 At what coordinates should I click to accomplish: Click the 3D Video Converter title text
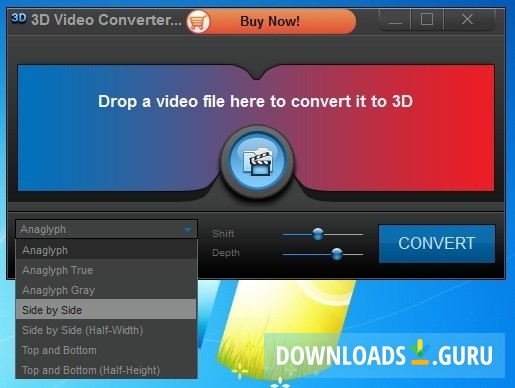pyautogui.click(x=106, y=20)
